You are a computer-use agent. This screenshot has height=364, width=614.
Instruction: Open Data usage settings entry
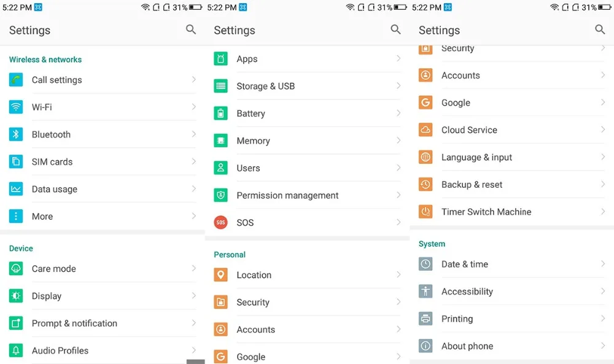coord(102,189)
